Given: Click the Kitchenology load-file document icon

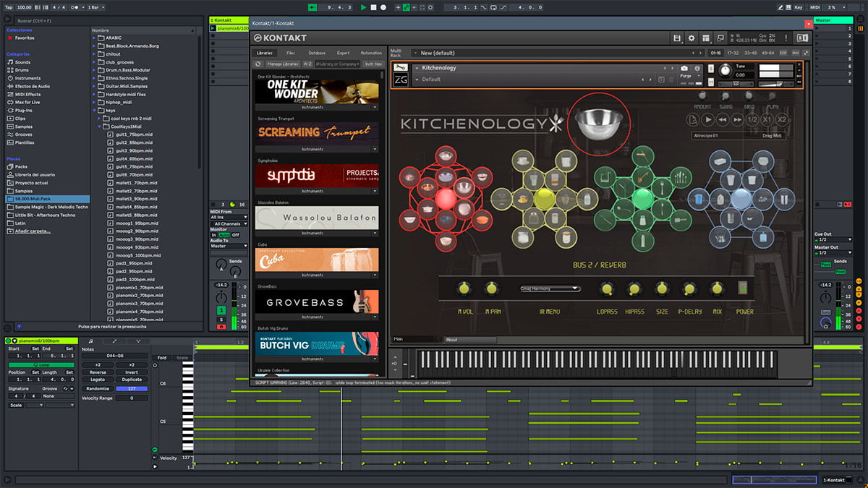Looking at the screenshot, I should coord(693,119).
